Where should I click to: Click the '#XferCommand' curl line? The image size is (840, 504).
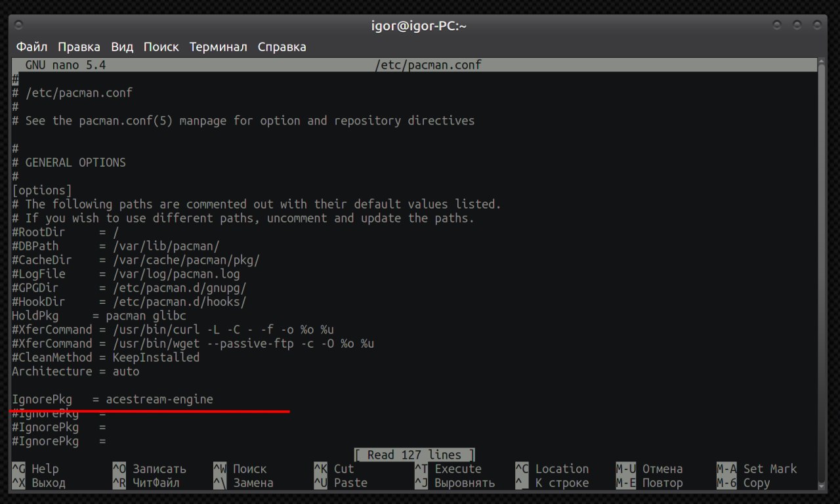click(x=173, y=329)
